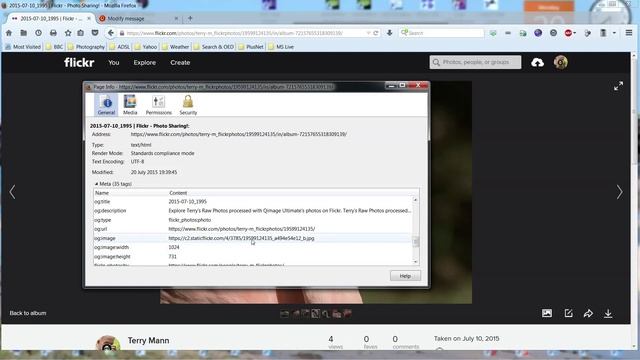The height and width of the screenshot is (360, 640).
Task: Open the Most Visited bookmarks item
Action: 23,47
